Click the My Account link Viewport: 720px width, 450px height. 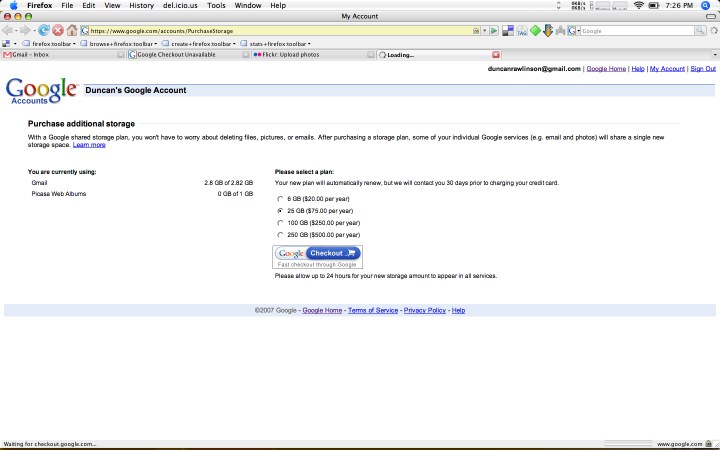point(667,69)
